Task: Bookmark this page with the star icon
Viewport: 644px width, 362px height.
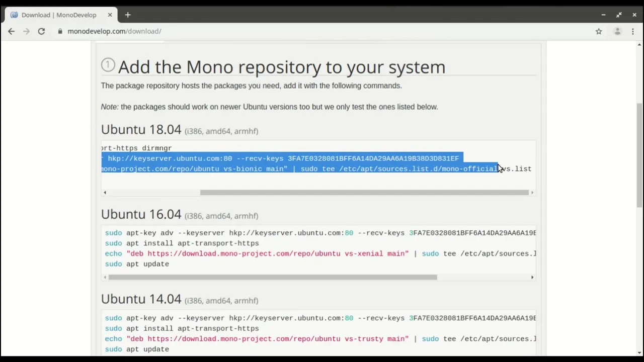Action: point(599,31)
